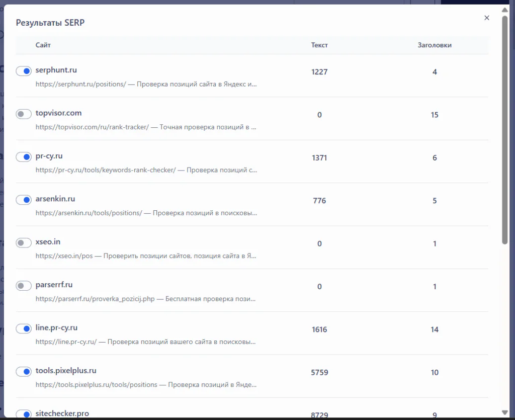Toggle off serphunt.ru switch
Image resolution: width=515 pixels, height=420 pixels.
coord(24,70)
